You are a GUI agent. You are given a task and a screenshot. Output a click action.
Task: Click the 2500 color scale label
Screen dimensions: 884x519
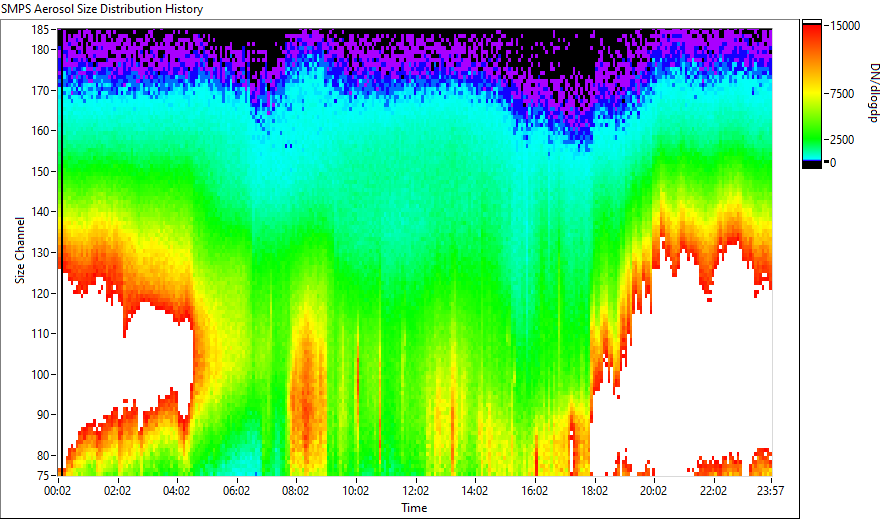(842, 140)
